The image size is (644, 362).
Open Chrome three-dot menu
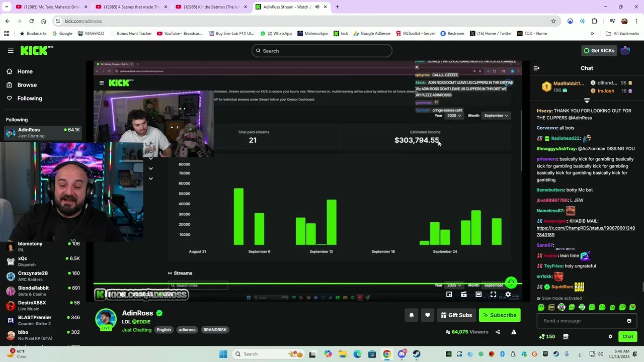[636, 21]
